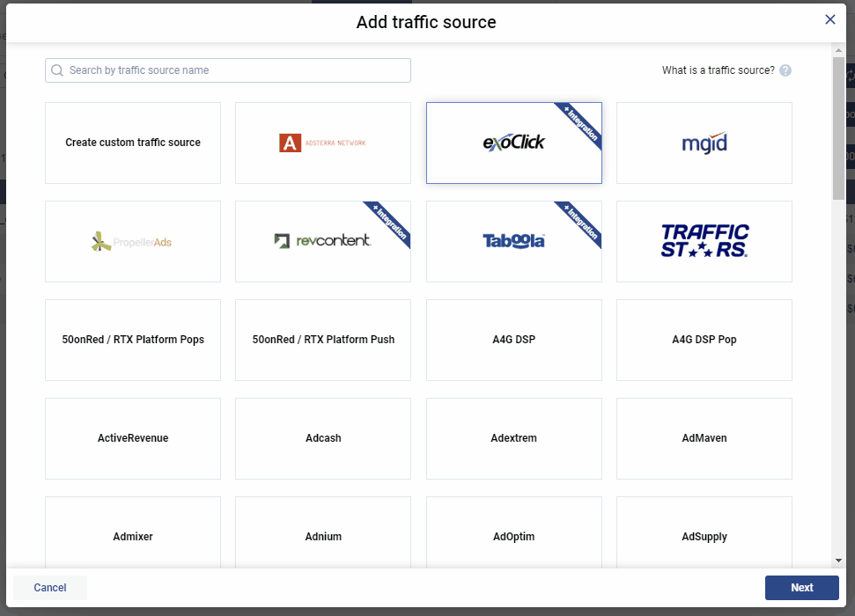Select the PropellerAds logo tile

[132, 241]
